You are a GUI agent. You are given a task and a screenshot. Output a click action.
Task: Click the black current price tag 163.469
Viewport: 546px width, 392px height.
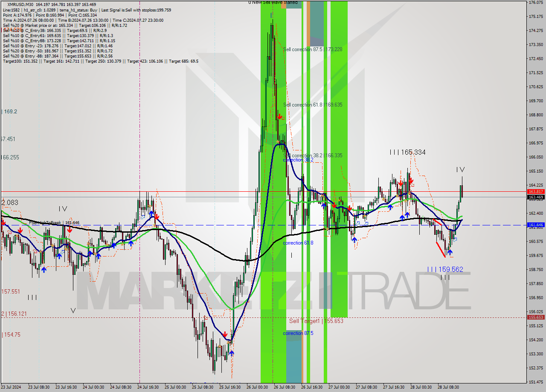pyautogui.click(x=536, y=197)
